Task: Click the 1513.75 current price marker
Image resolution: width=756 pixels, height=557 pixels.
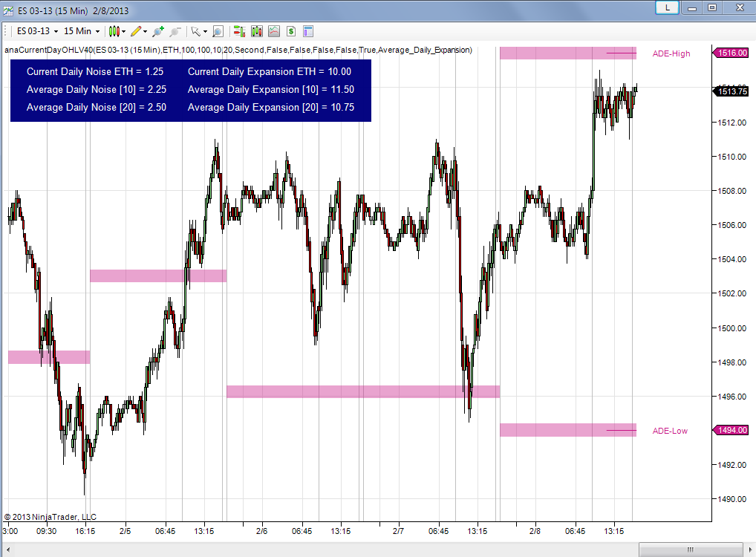Action: (731, 91)
